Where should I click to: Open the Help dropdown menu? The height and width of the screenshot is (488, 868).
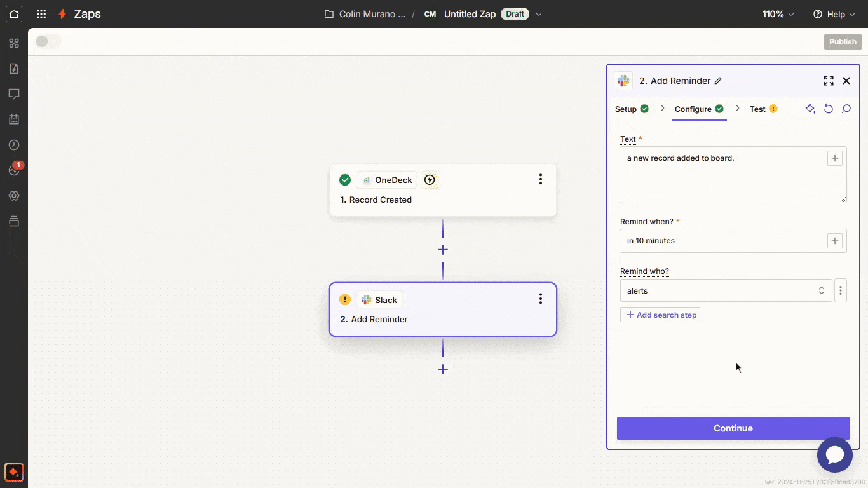(834, 14)
